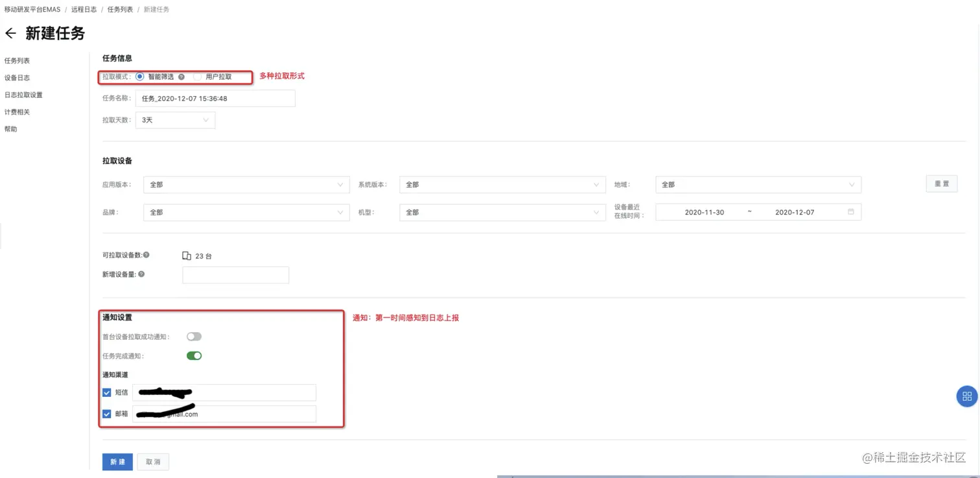Open 设备日志 in the left sidebar
Image resolution: width=980 pixels, height=478 pixels.
[x=17, y=78]
